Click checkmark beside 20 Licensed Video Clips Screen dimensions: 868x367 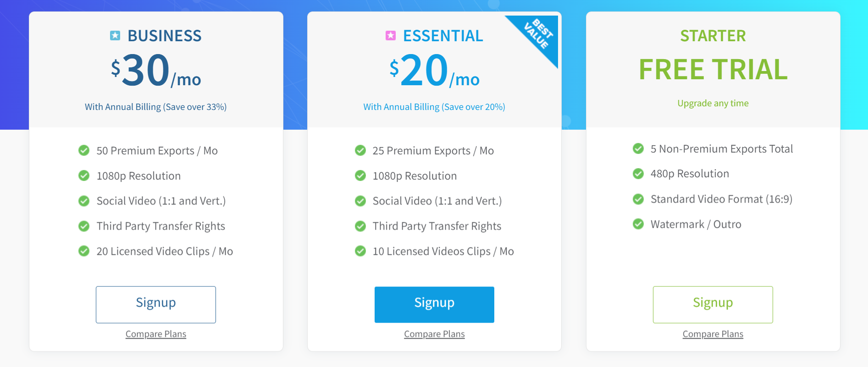tap(84, 251)
